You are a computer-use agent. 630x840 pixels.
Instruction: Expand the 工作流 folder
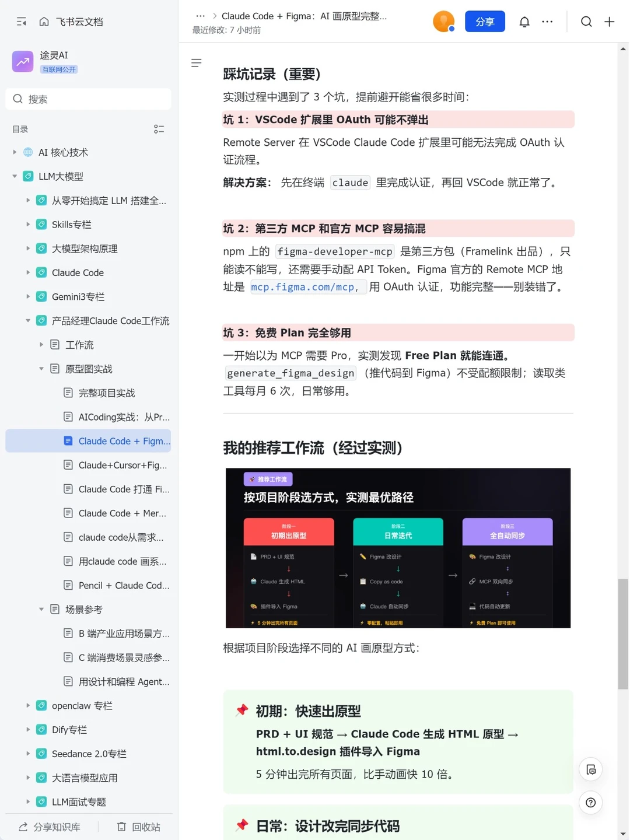coord(41,345)
